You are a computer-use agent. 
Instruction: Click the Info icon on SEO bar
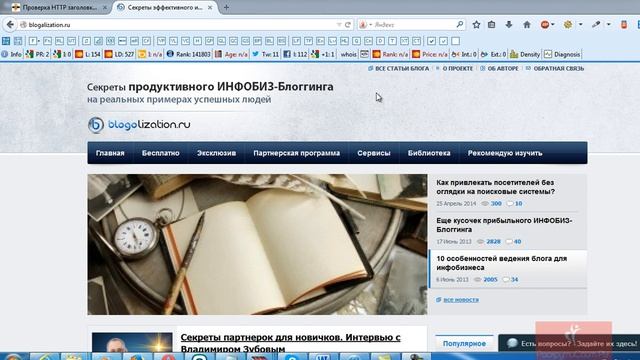[11, 54]
